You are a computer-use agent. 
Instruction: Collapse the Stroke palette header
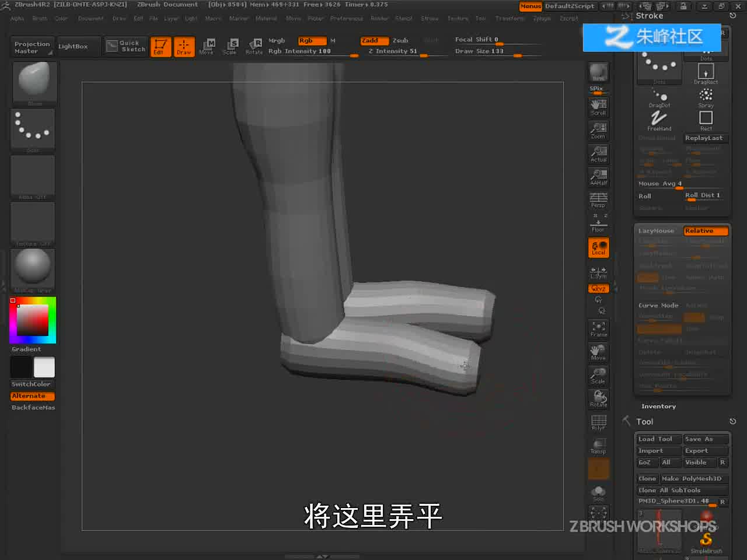[649, 16]
